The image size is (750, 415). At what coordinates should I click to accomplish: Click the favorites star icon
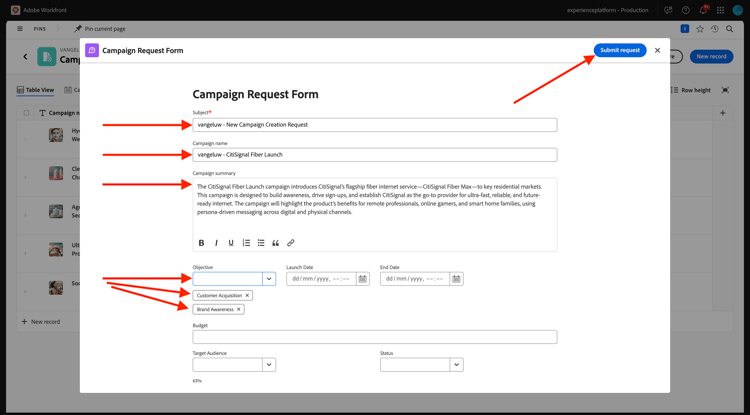pos(700,29)
